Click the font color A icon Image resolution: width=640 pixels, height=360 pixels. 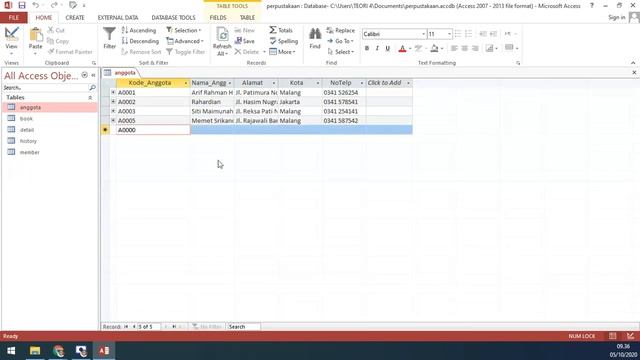point(402,49)
